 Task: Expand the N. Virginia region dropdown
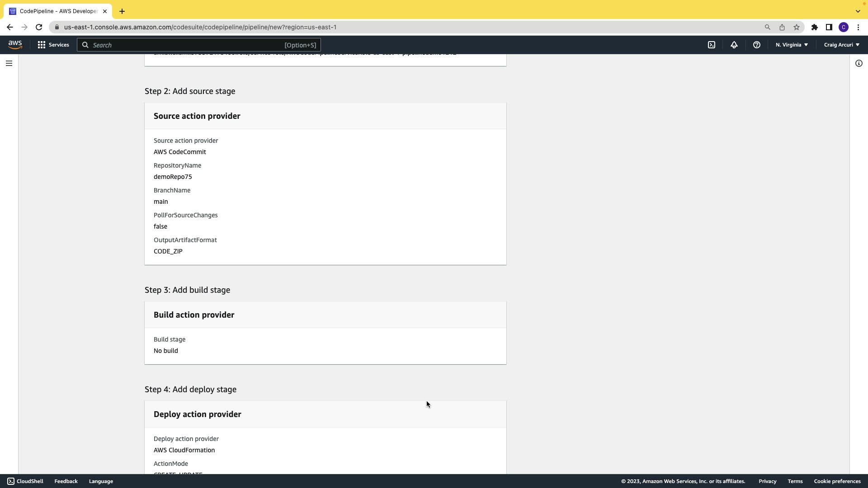(x=792, y=45)
